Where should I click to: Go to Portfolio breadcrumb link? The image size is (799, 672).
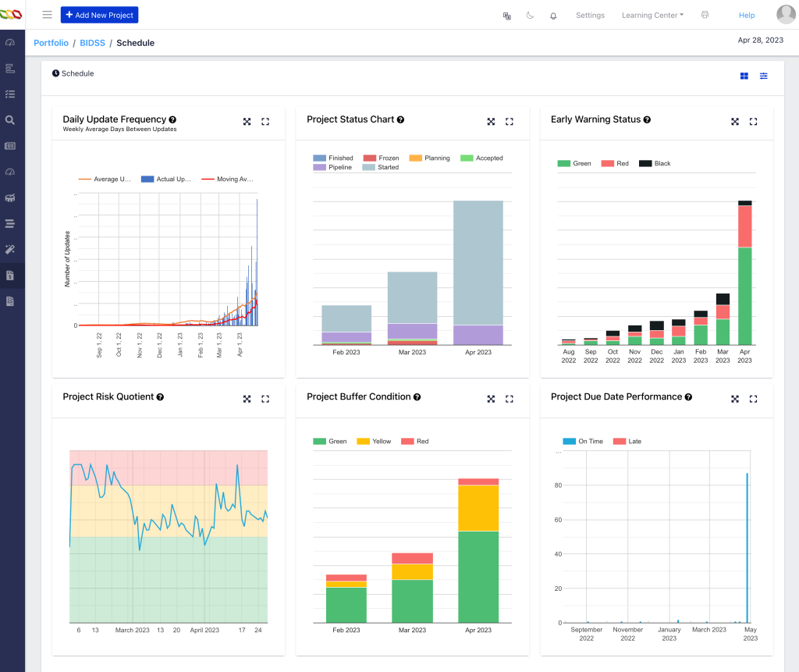pos(51,43)
